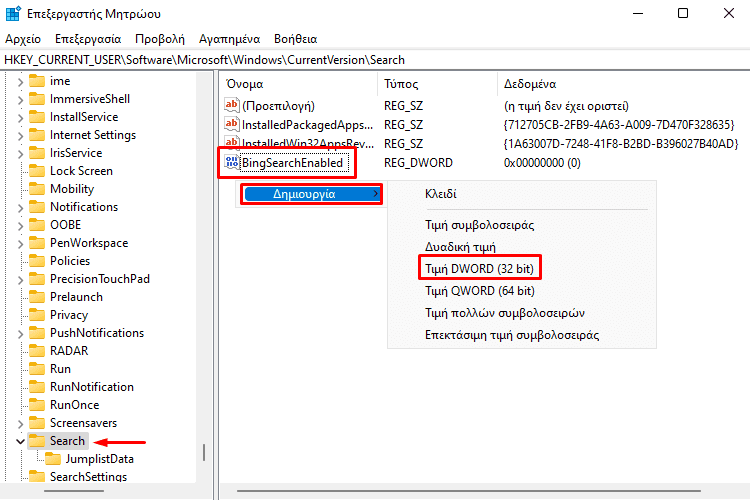Click the Registry Editor app icon

click(13, 13)
